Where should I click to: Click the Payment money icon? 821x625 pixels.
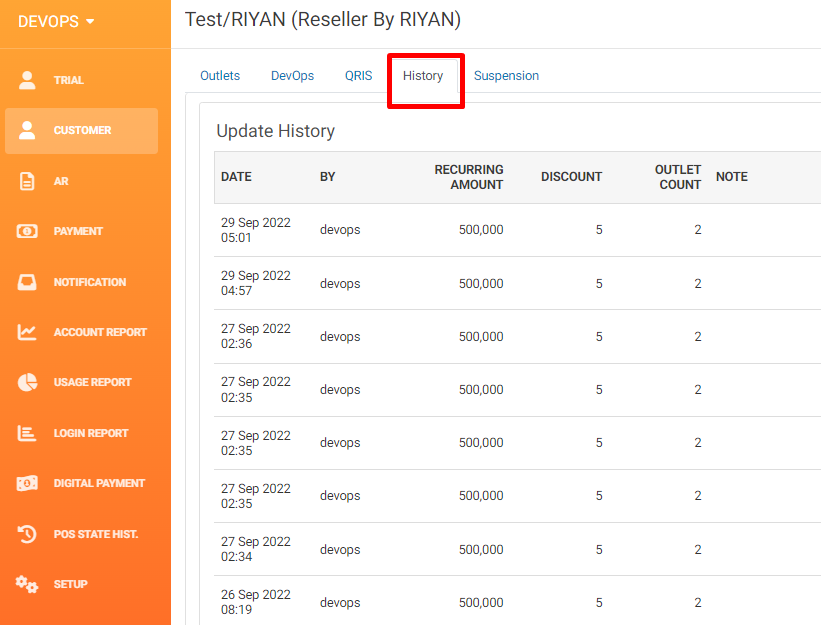tap(27, 231)
